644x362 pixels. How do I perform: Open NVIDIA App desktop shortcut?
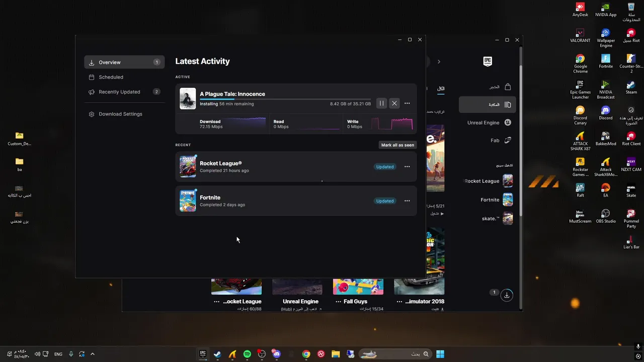coord(606,10)
